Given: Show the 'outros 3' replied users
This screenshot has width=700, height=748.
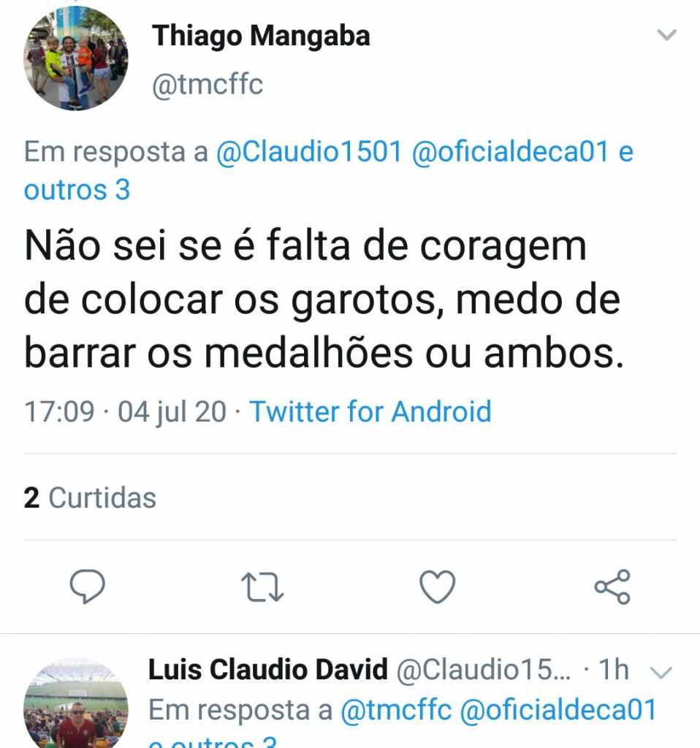Looking at the screenshot, I should [x=77, y=190].
